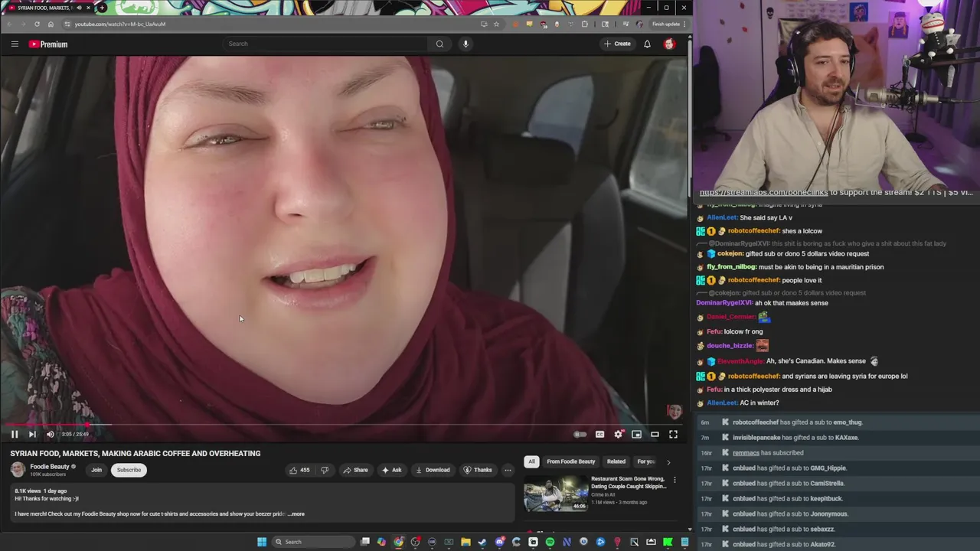Pause the video

coord(14,434)
